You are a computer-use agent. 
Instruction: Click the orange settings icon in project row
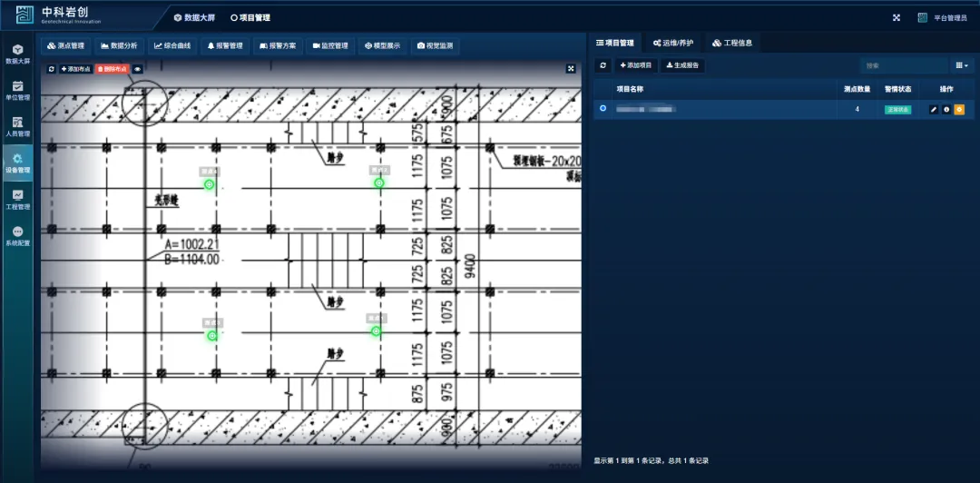tap(958, 109)
